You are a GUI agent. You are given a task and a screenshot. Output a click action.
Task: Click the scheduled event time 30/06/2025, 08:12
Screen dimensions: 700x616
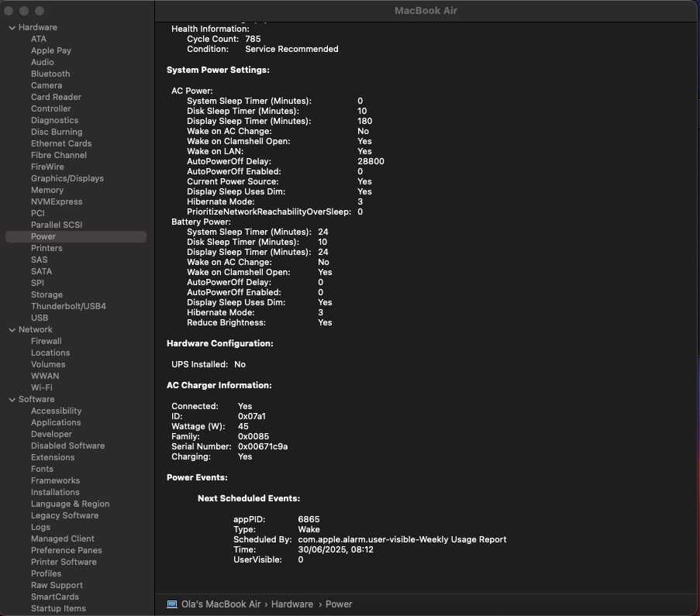pos(335,549)
